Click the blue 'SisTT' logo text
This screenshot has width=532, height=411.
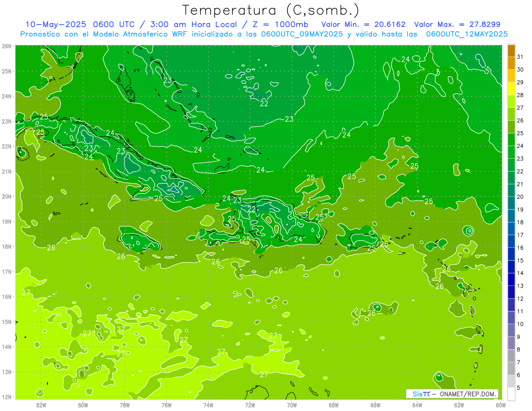tap(421, 394)
